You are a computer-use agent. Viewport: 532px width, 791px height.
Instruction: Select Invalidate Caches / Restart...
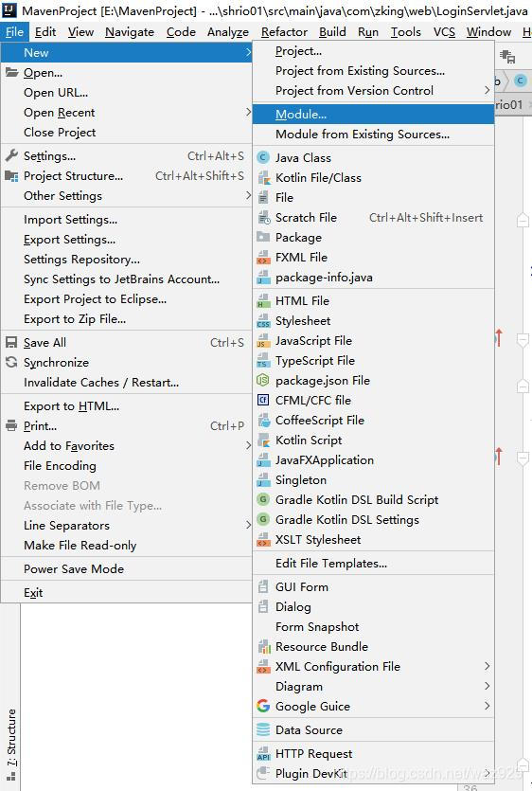coord(126,383)
